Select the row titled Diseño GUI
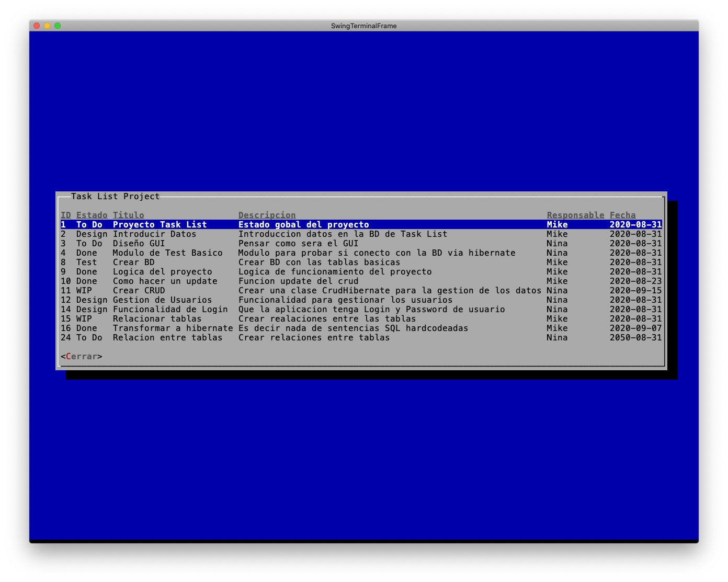Viewport: 728px width, 582px height. coord(361,244)
